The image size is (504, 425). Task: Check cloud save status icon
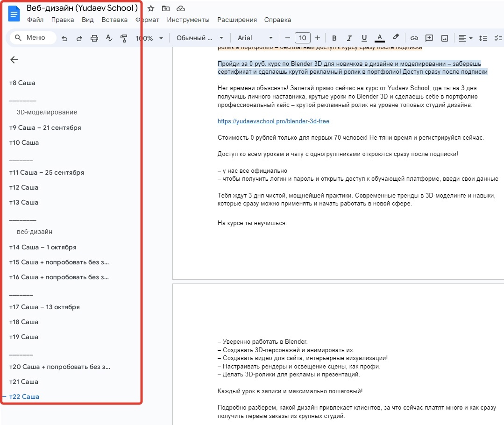pyautogui.click(x=181, y=9)
